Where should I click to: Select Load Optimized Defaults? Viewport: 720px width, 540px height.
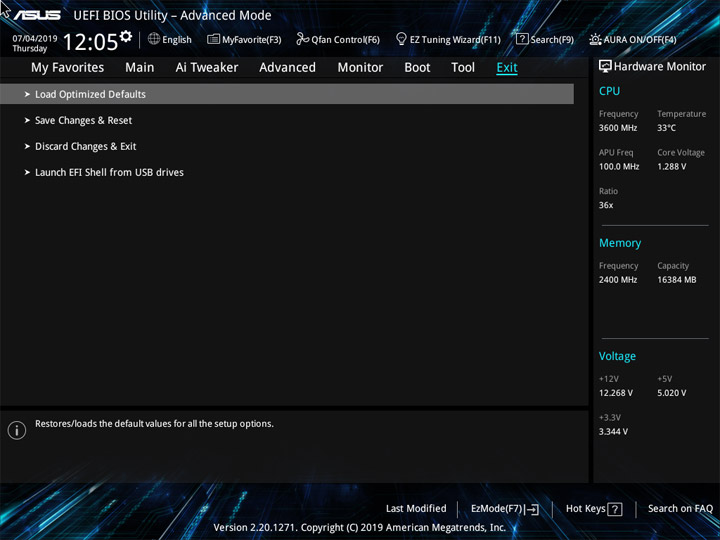click(x=287, y=94)
